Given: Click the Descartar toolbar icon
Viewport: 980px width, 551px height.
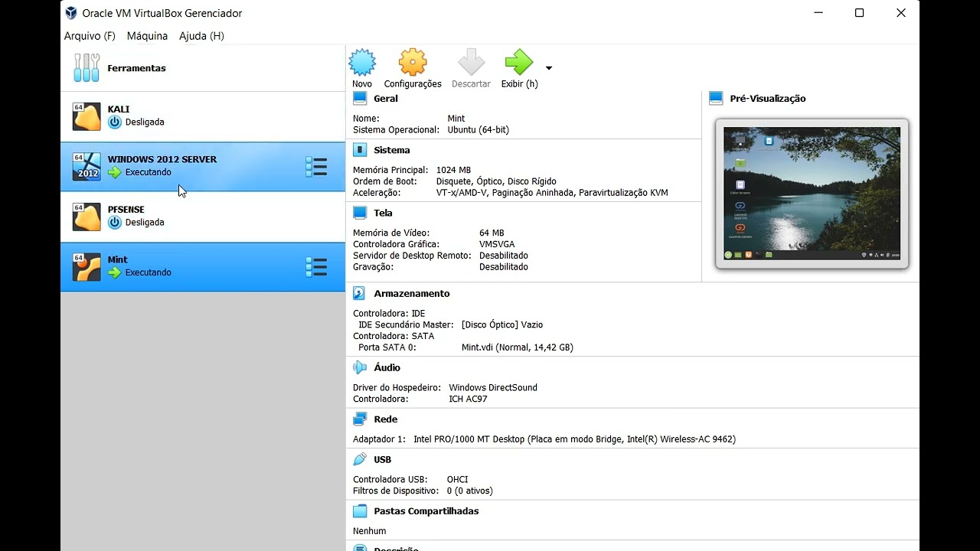Looking at the screenshot, I should (471, 62).
